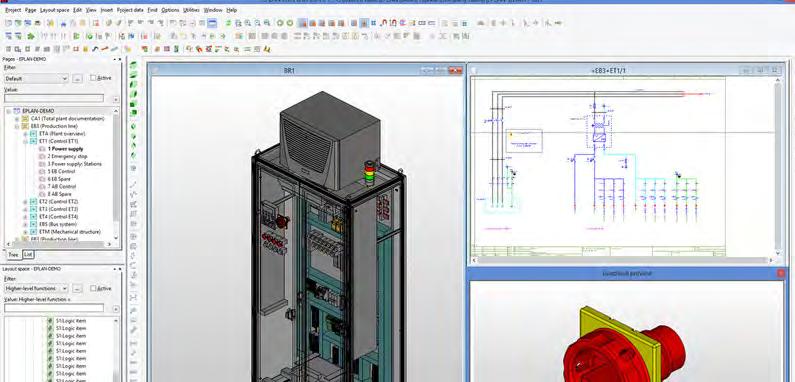Select page 2 Emergency stop in tree
The height and width of the screenshot is (382, 795).
click(67, 156)
